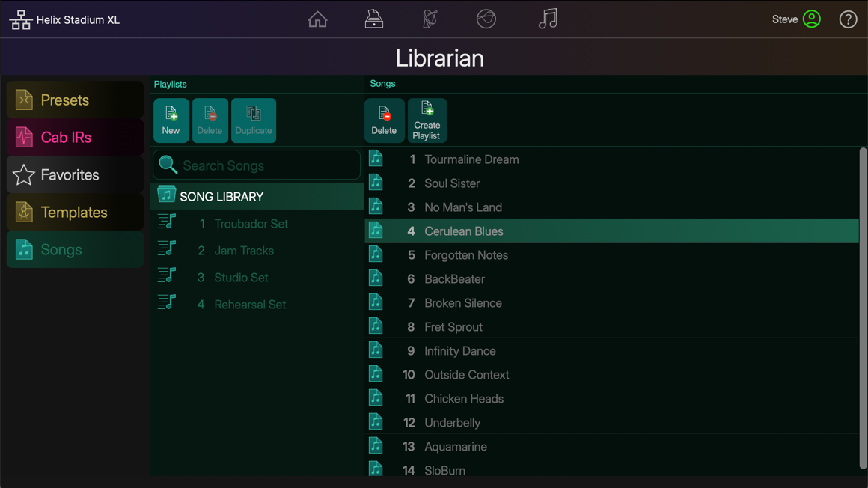Click the star icon next to Favorites
868x488 pixels.
(x=24, y=174)
